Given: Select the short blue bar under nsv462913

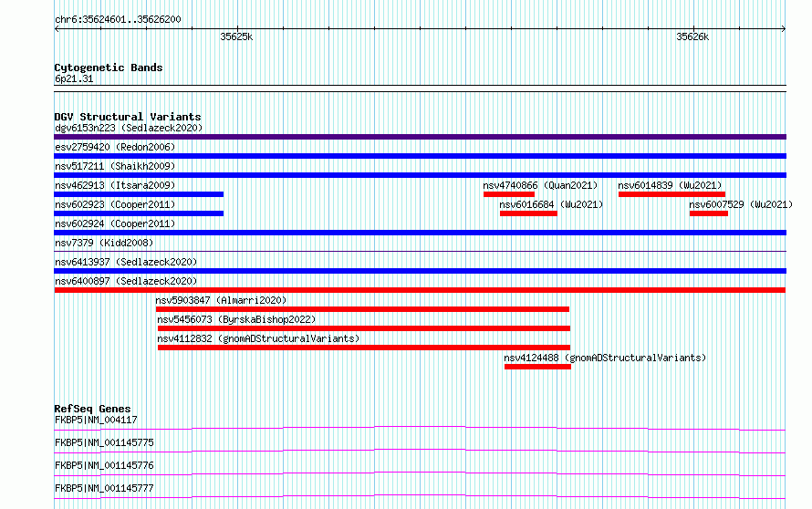Looking at the screenshot, I should pyautogui.click(x=139, y=194).
